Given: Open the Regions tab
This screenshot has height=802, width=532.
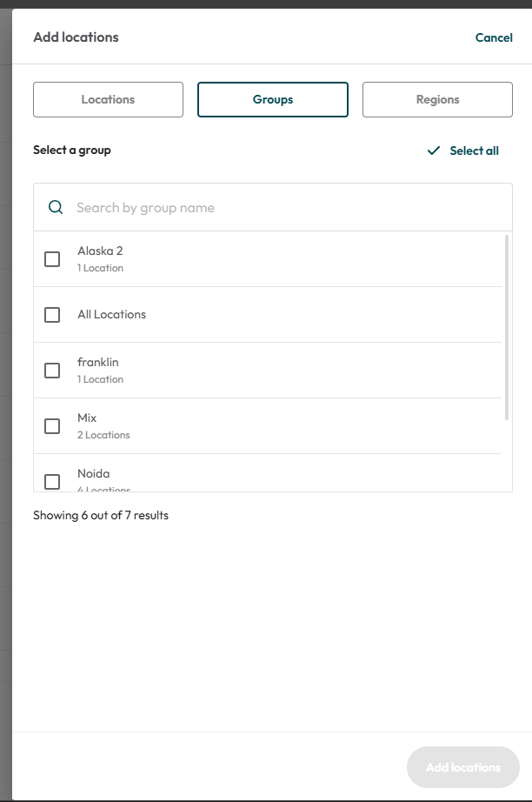Looking at the screenshot, I should (437, 100).
